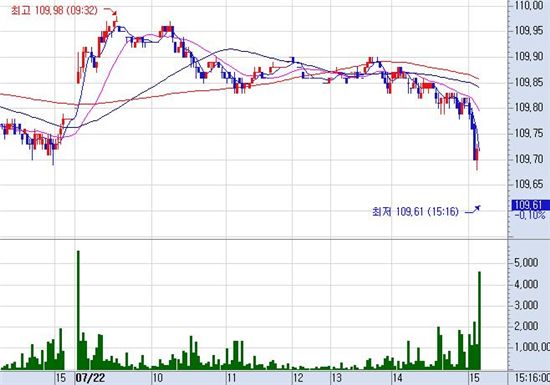Click the 1,000.00 volume axis label

[532, 347]
